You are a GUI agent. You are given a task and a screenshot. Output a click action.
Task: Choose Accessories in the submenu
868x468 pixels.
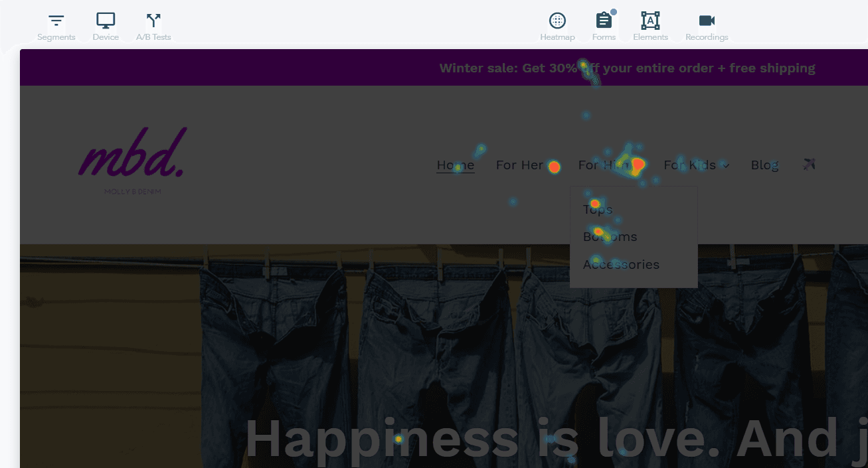pos(621,265)
